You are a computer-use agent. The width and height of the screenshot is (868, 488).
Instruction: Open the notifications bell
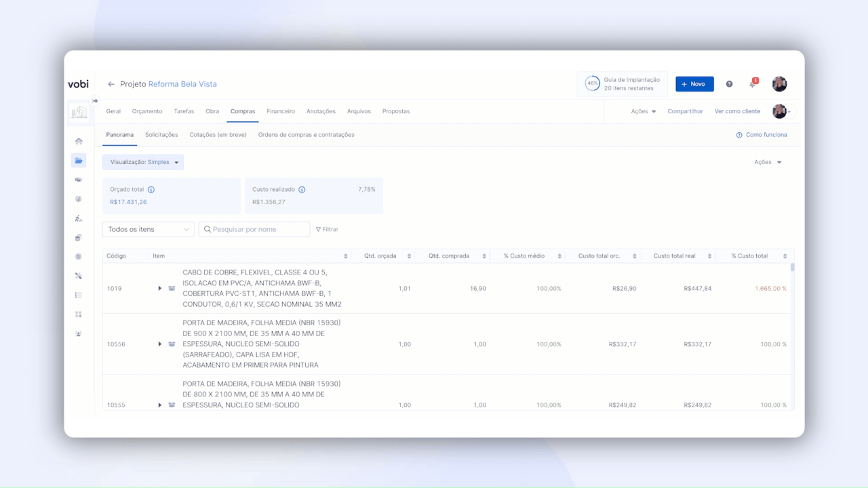pos(752,84)
